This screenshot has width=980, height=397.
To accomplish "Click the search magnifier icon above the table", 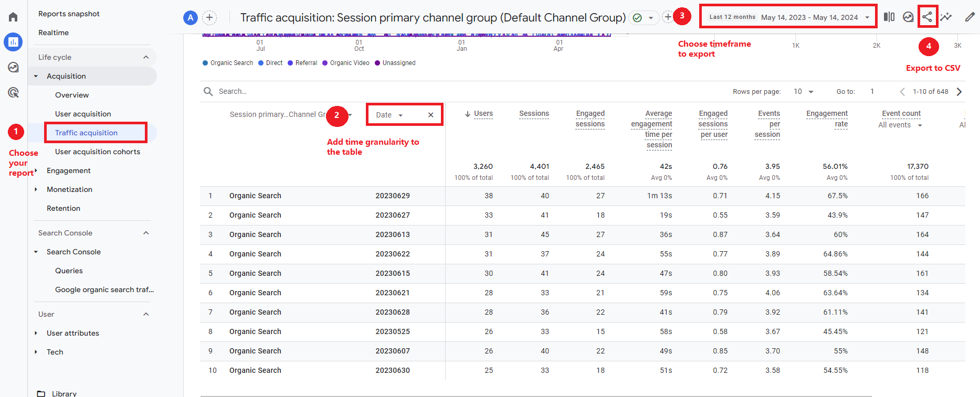I will [208, 91].
